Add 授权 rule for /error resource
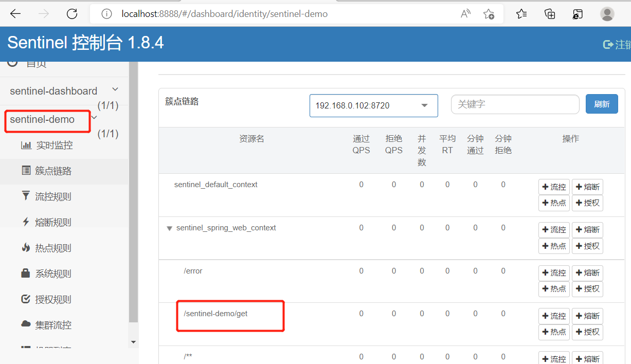 [x=587, y=289]
